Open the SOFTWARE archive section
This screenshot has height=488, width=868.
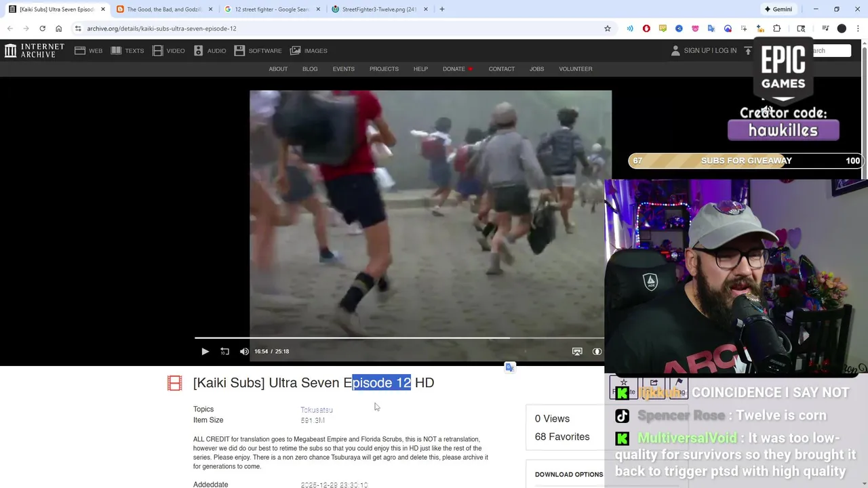click(x=258, y=51)
